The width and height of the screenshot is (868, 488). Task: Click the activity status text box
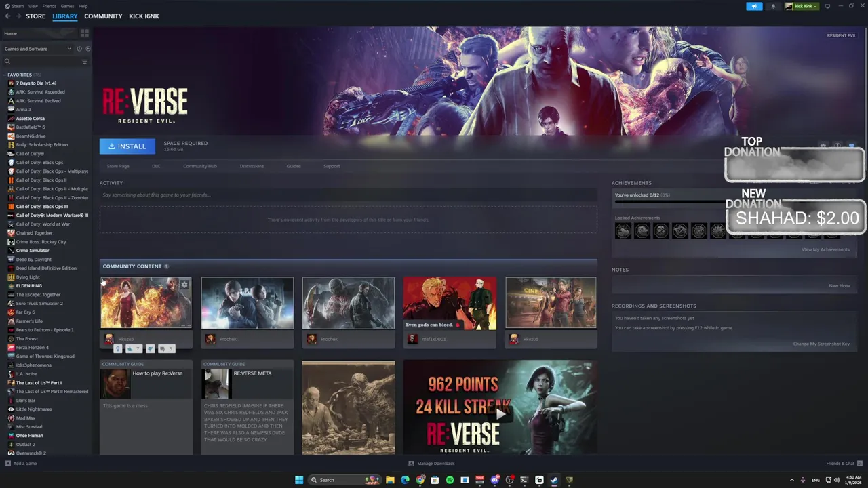(x=349, y=195)
